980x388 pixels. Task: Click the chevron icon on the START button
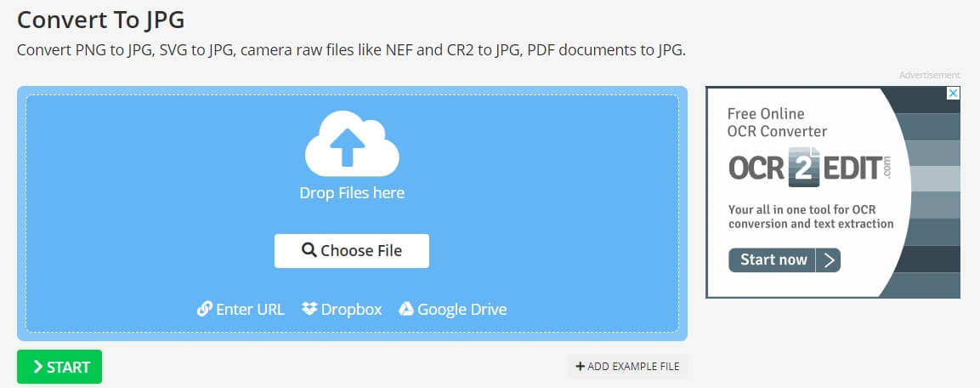coord(38,367)
